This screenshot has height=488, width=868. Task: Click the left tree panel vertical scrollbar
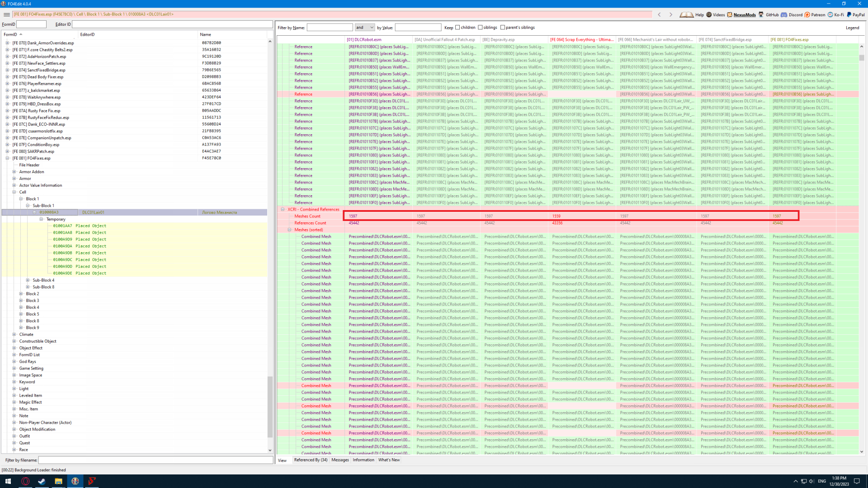[270, 407]
